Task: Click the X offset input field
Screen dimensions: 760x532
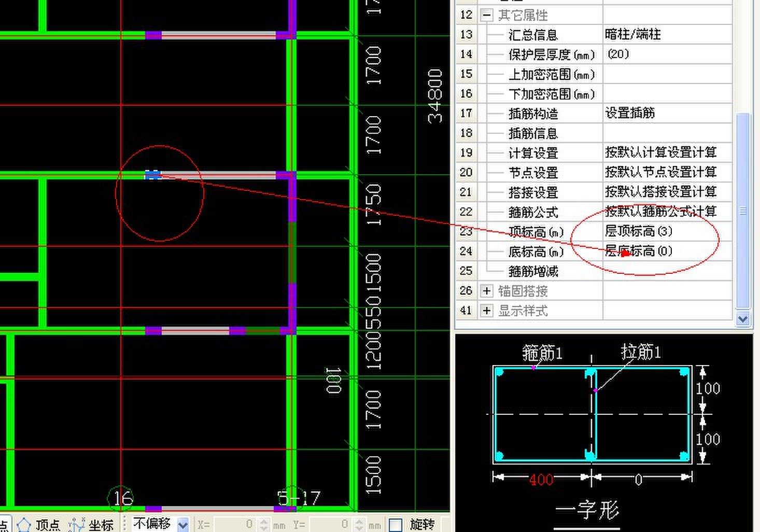Action: pyautogui.click(x=235, y=525)
